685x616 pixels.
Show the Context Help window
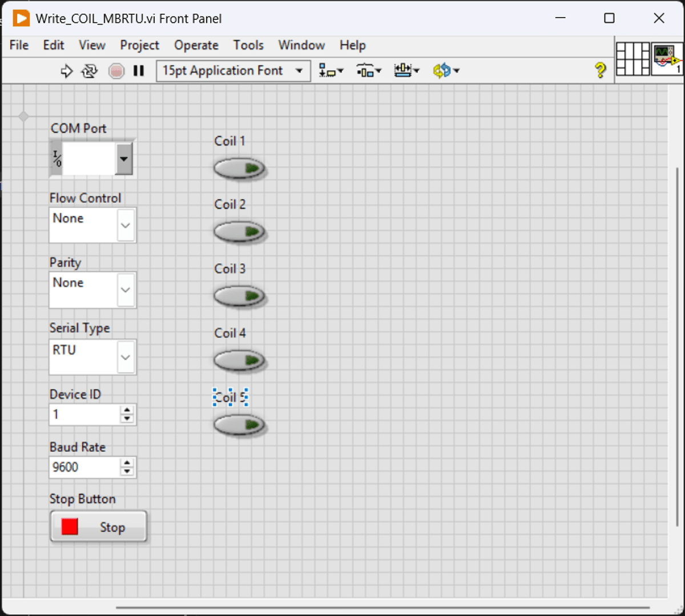[600, 70]
